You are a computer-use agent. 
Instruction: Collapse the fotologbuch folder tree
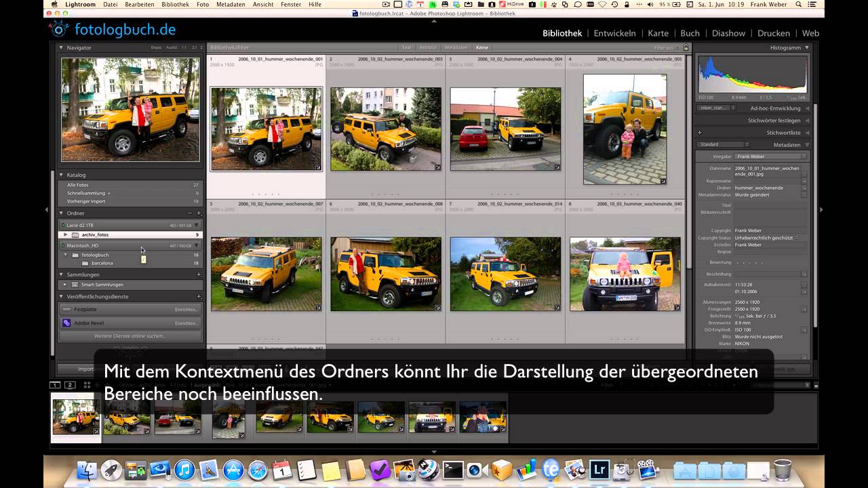[x=66, y=255]
